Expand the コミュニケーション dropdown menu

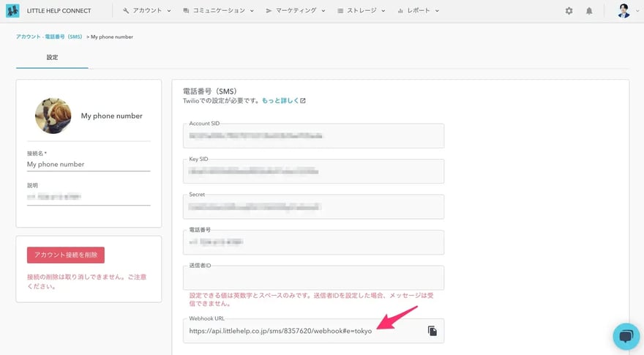point(218,11)
